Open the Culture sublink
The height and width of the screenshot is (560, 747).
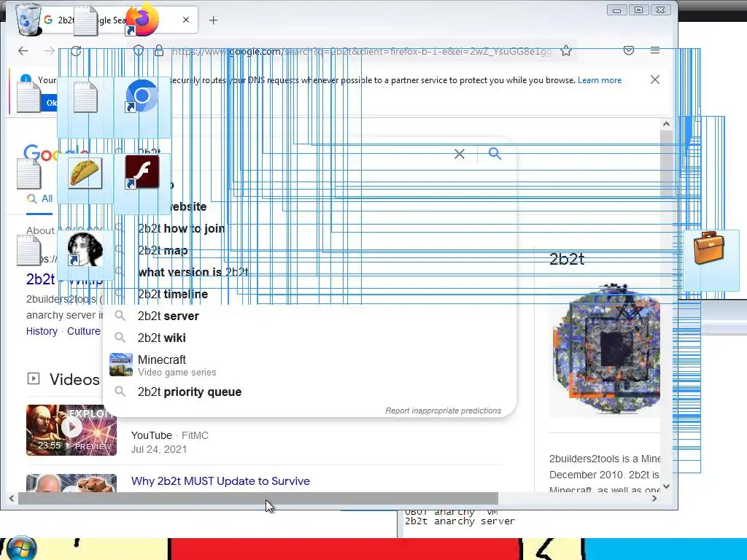[83, 332]
